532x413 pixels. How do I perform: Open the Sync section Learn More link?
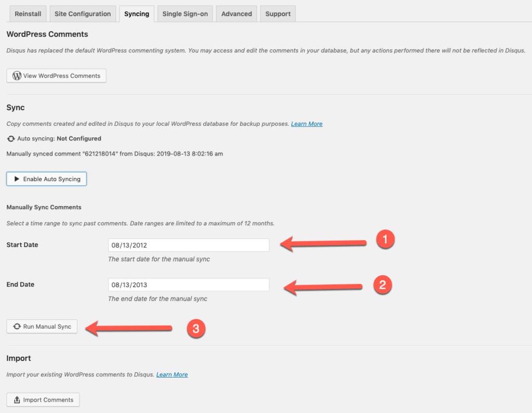click(x=307, y=124)
